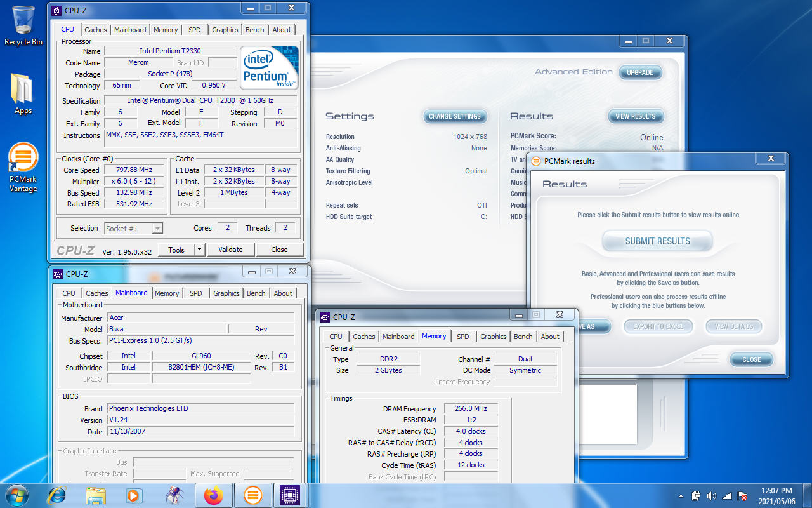This screenshot has width=812, height=508.
Task: Switch to PCMark Vantage taskbar button
Action: tap(252, 495)
